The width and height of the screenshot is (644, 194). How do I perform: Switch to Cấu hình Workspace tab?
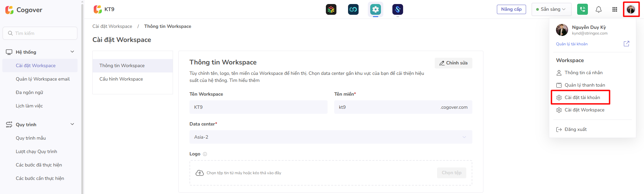coord(121,79)
